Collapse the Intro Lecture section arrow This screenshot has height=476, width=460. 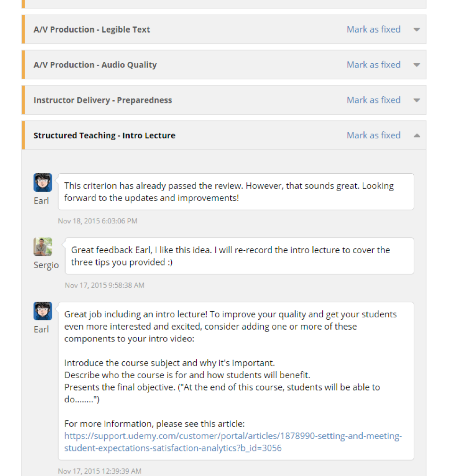[x=416, y=136]
